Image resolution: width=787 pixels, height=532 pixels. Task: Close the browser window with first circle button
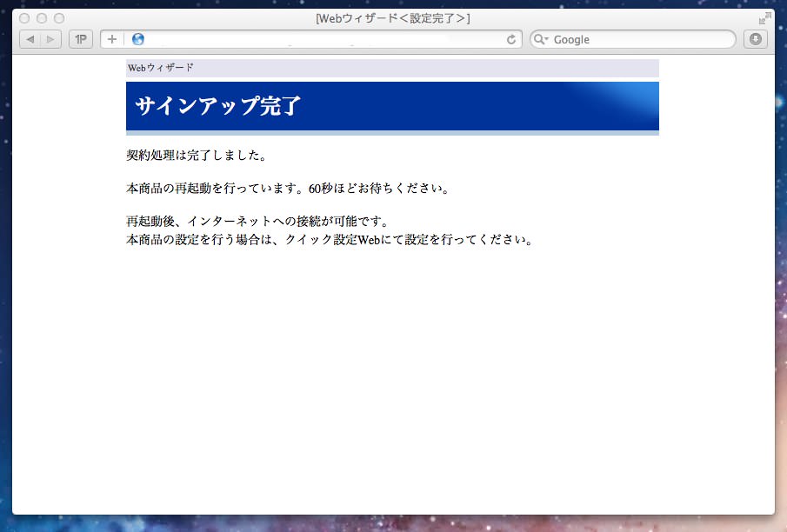click(24, 18)
